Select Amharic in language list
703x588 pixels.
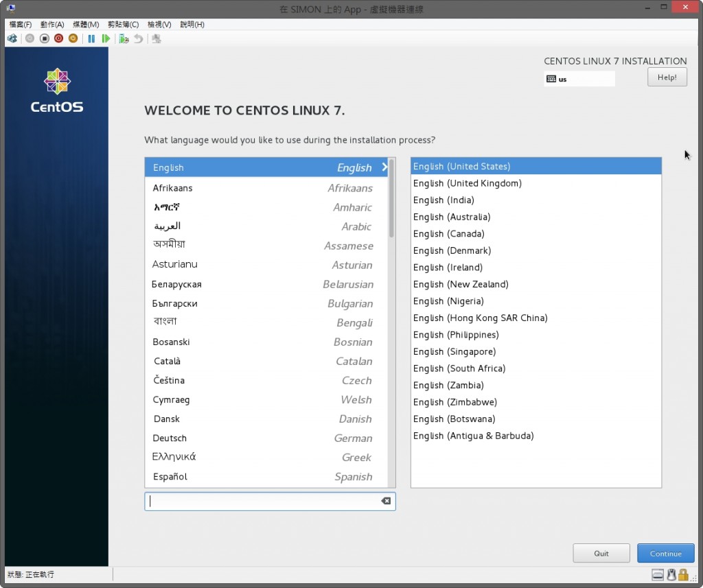pyautogui.click(x=266, y=207)
